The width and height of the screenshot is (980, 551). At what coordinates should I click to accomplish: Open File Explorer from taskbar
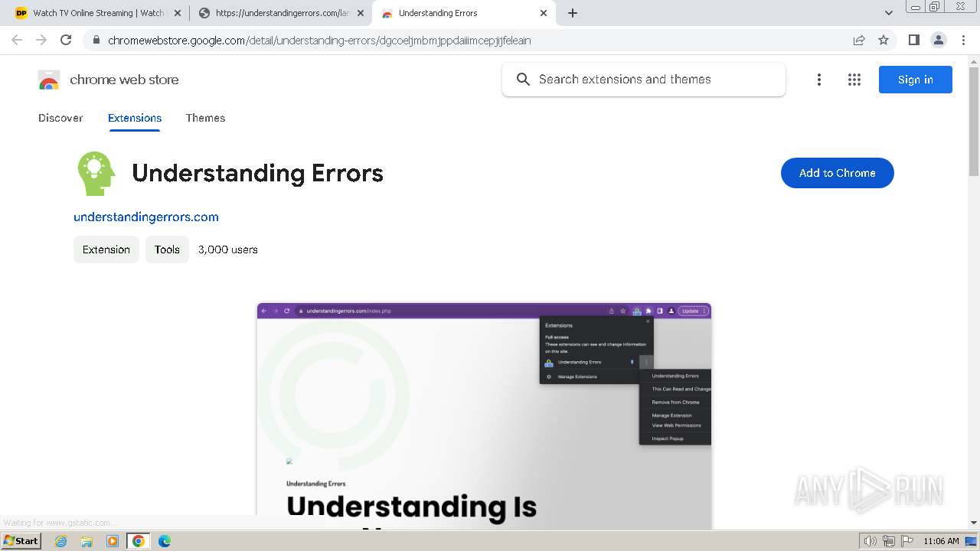click(x=87, y=541)
